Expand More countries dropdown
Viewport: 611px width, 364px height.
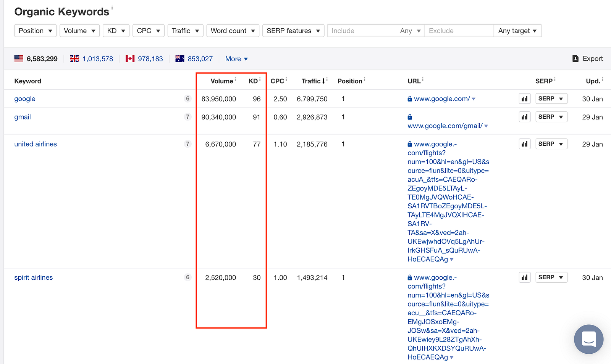click(x=236, y=59)
